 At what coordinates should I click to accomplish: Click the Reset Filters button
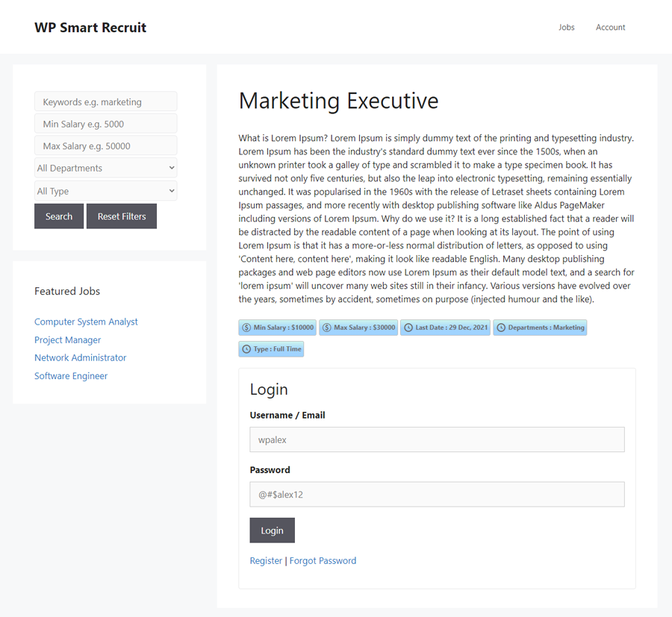(122, 216)
